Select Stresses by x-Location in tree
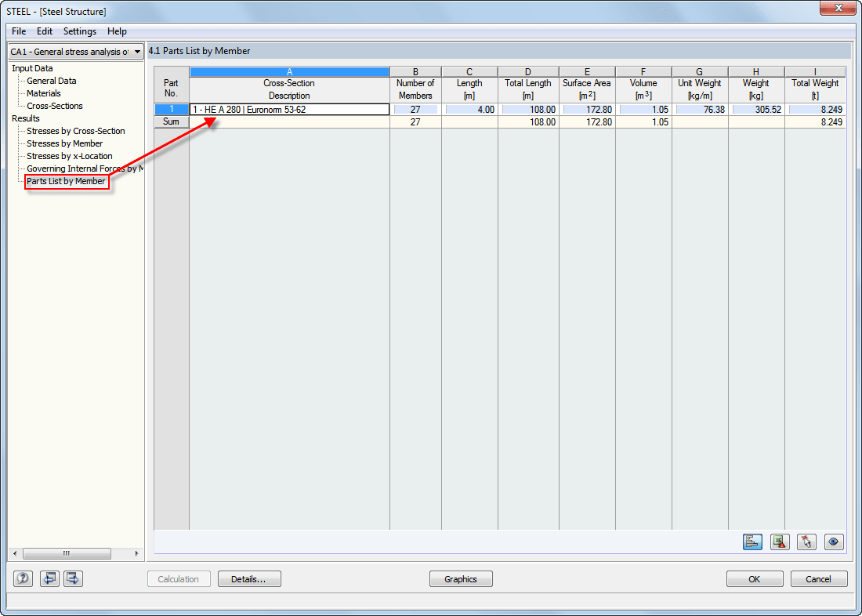This screenshot has width=862, height=616. (x=69, y=156)
